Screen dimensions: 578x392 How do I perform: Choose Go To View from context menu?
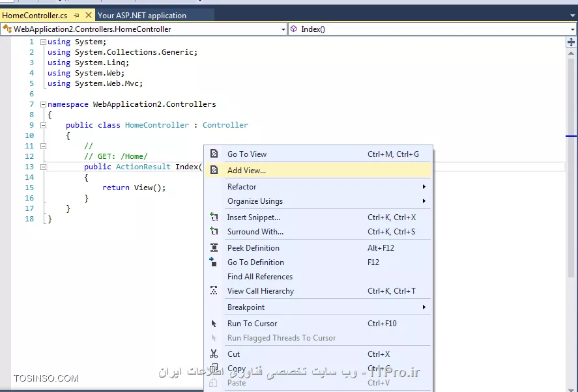tap(318, 154)
